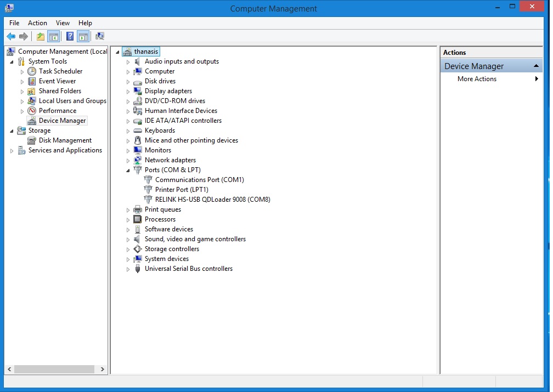Click the blue Help question mark icon

coord(70,37)
